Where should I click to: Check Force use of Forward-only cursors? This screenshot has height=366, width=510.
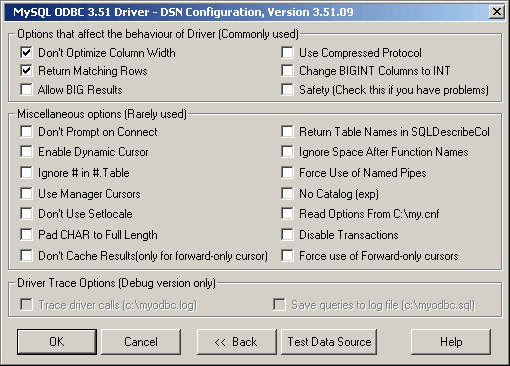[x=287, y=256]
